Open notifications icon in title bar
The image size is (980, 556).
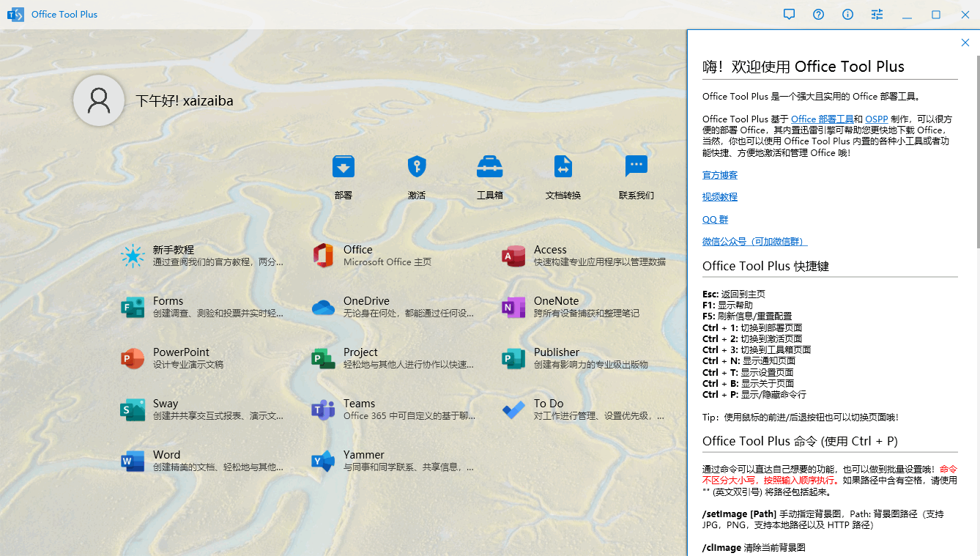tap(789, 14)
